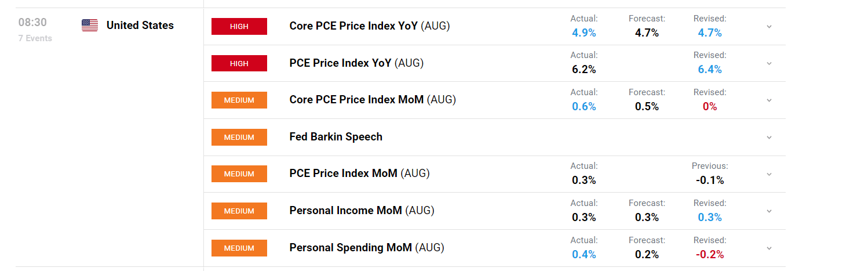The width and height of the screenshot is (868, 271).
Task: Open Personal Spending MoM event title
Action: click(x=367, y=248)
